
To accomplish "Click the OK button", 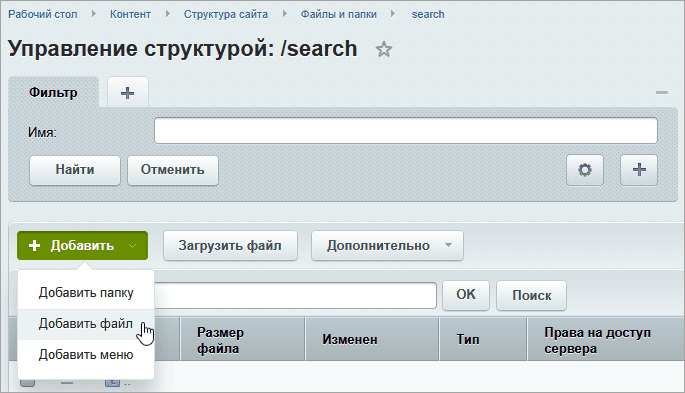I will 466,295.
